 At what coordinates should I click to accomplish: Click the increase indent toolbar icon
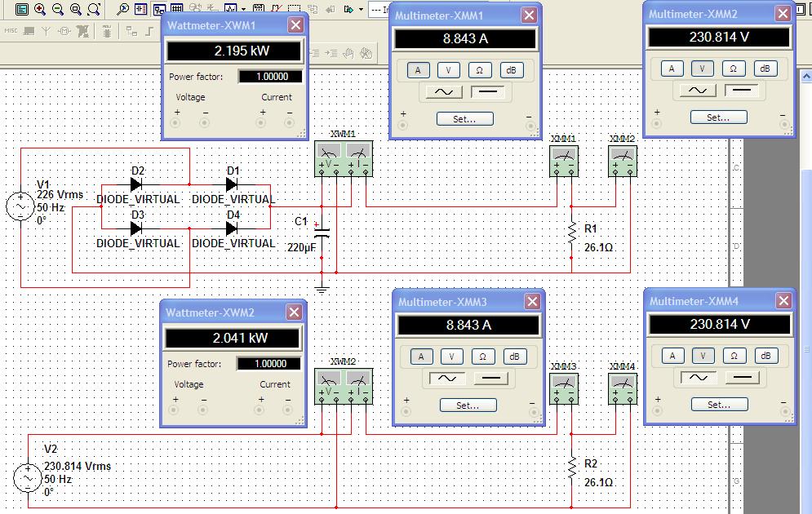[331, 53]
